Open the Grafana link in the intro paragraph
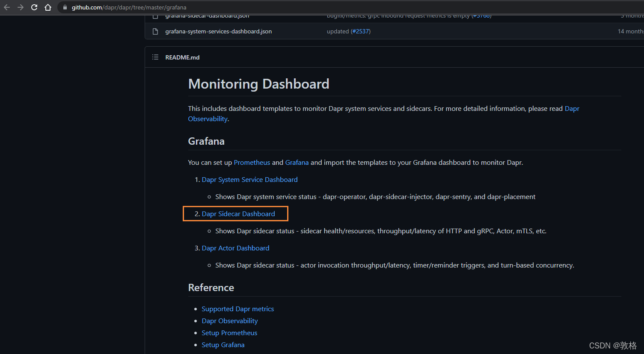 tap(297, 162)
